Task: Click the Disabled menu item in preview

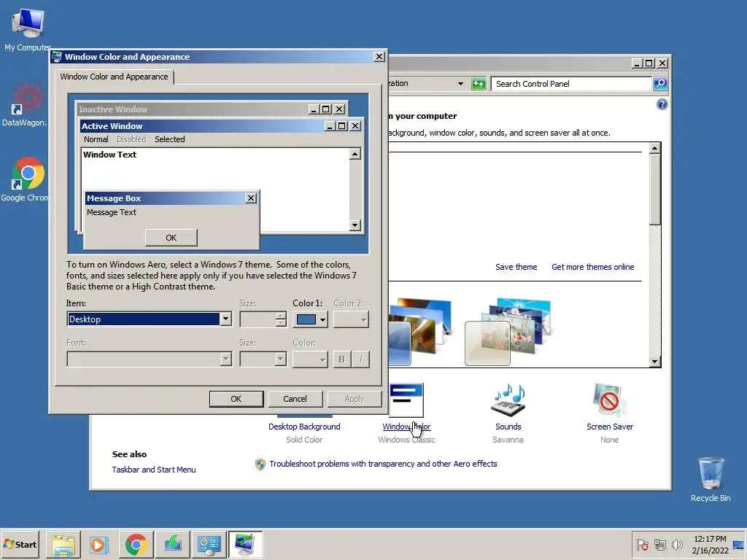Action: (x=131, y=139)
